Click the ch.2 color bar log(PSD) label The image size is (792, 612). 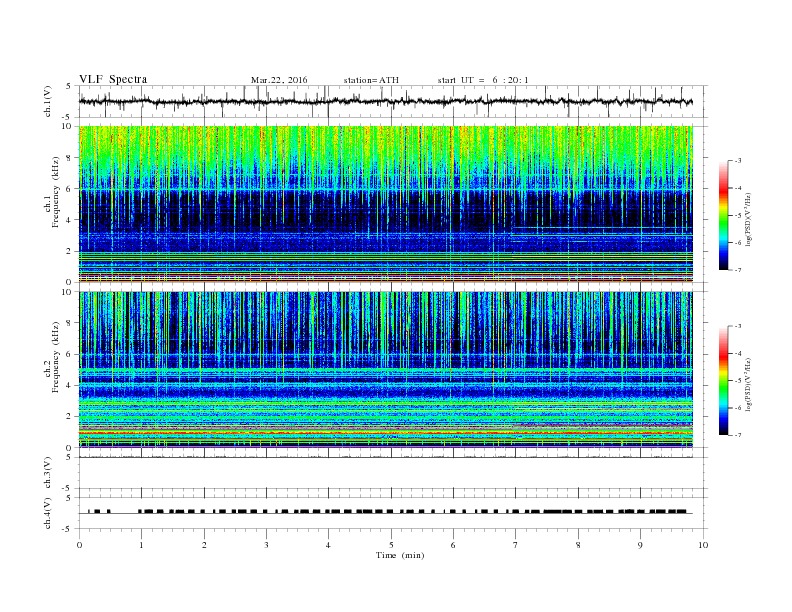point(748,384)
